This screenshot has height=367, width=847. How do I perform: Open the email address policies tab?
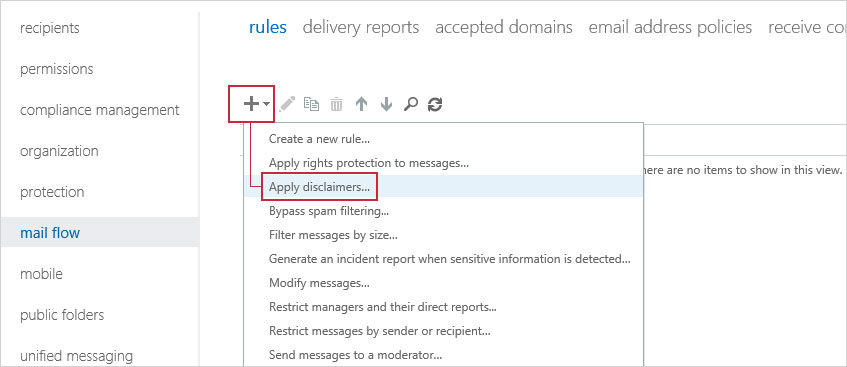[670, 27]
